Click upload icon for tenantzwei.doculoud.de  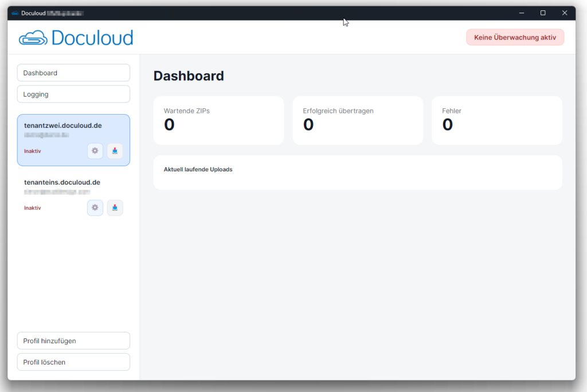115,151
